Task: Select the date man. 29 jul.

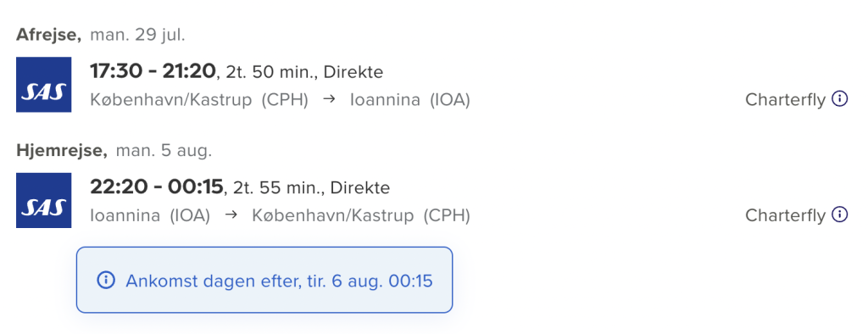Action: 137,35
